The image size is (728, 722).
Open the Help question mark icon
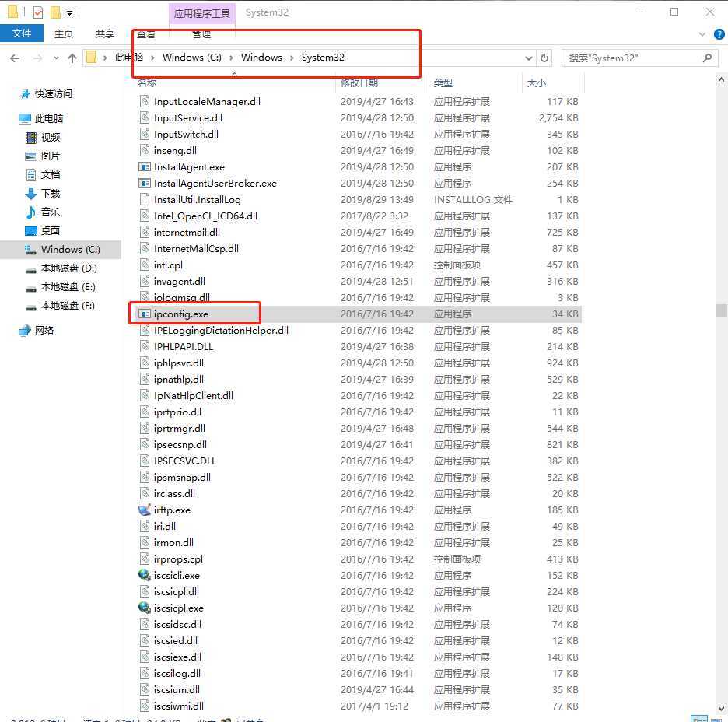(719, 34)
